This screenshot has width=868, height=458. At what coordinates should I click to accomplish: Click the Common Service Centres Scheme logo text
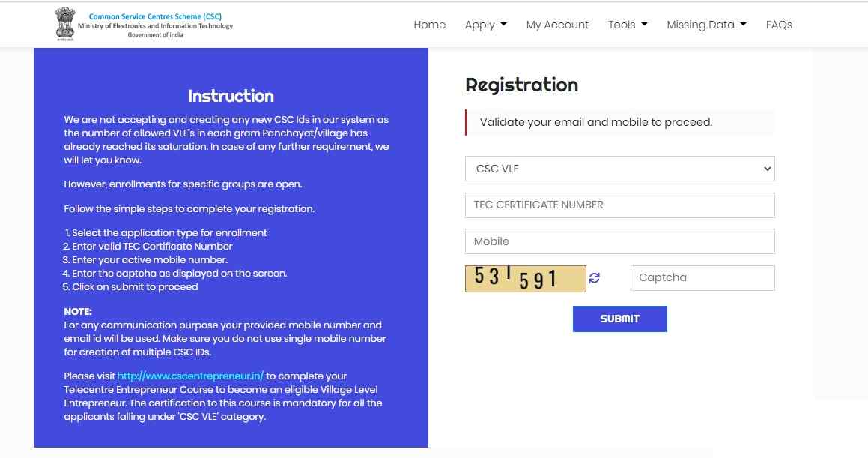(157, 16)
